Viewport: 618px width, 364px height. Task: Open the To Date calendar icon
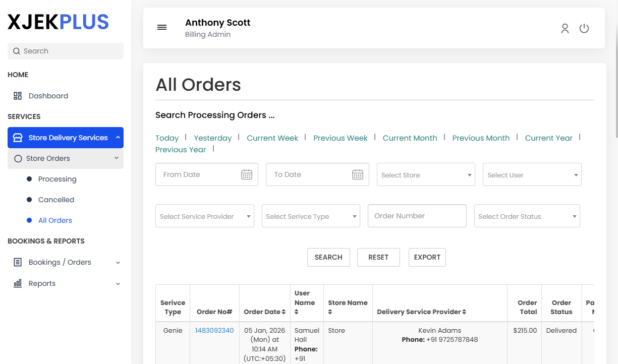click(x=357, y=174)
